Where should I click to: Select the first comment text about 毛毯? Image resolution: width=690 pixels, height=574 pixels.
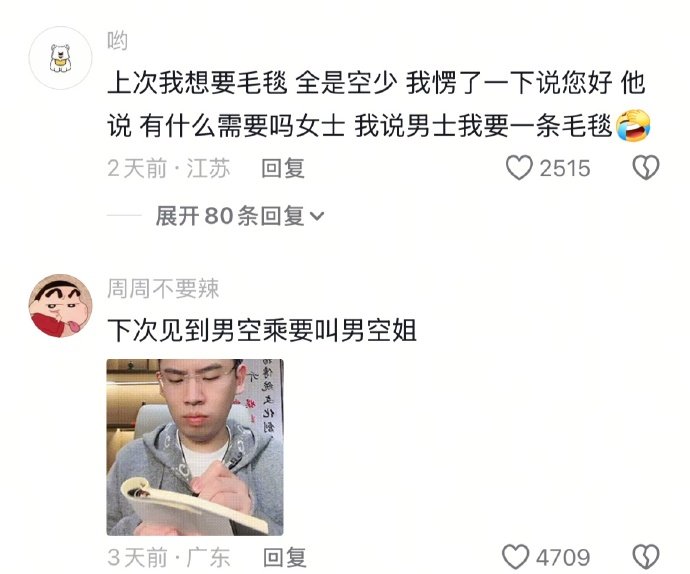(x=378, y=104)
